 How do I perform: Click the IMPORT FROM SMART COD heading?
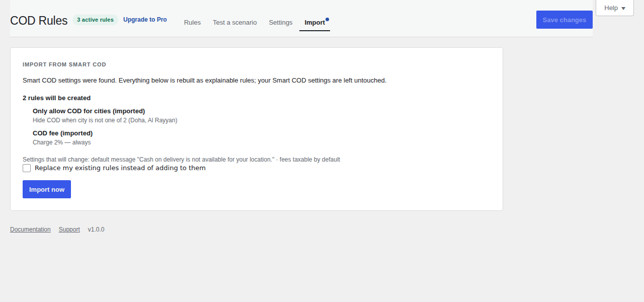pos(64,64)
